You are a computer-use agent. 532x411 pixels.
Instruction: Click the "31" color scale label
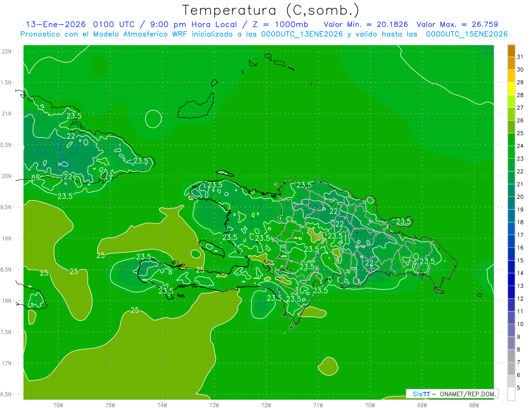(520, 57)
